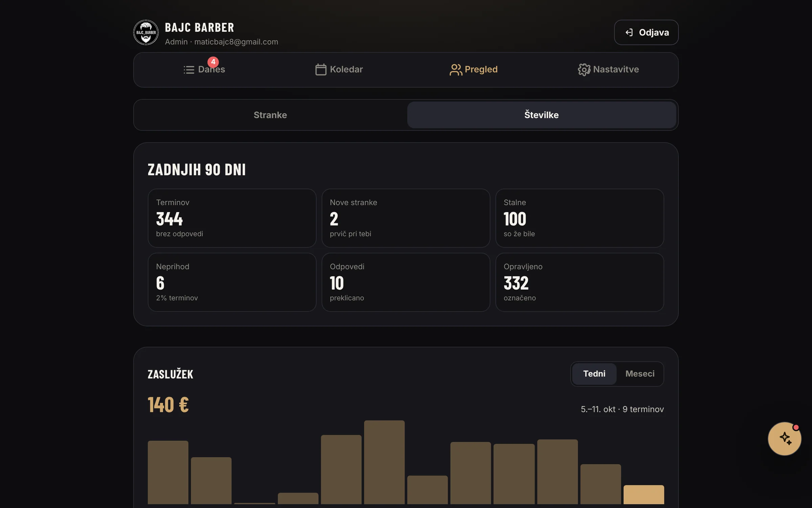Show earnings by Meseci
The image size is (812, 508).
[639, 374]
